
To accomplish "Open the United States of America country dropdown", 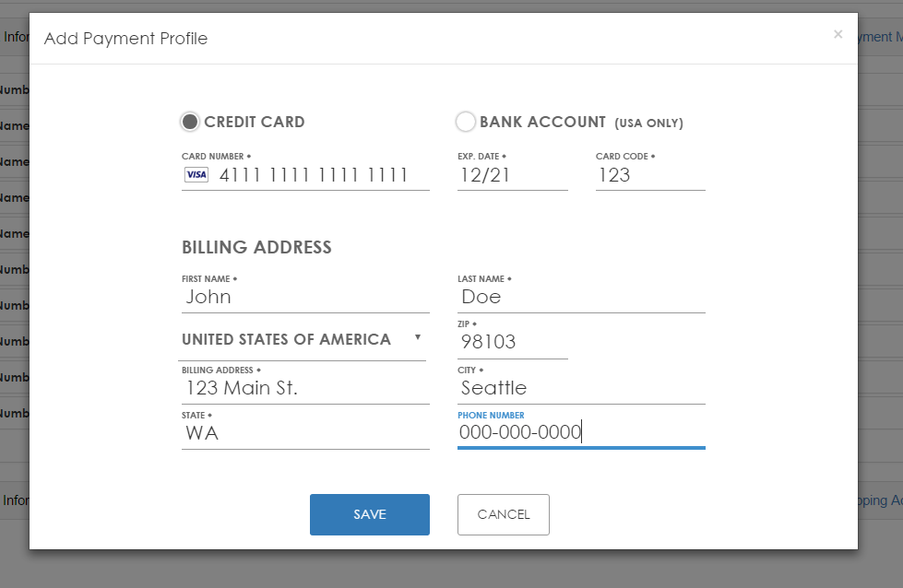I will (293, 340).
